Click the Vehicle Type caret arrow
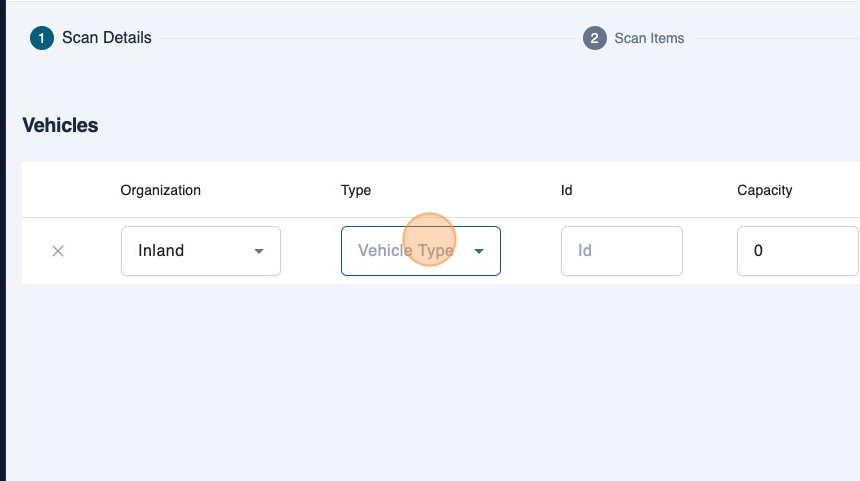Image resolution: width=860 pixels, height=481 pixels. [479, 251]
